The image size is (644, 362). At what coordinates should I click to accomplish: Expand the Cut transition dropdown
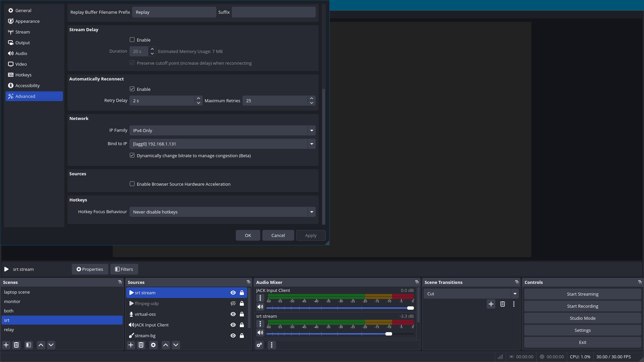pos(515,294)
